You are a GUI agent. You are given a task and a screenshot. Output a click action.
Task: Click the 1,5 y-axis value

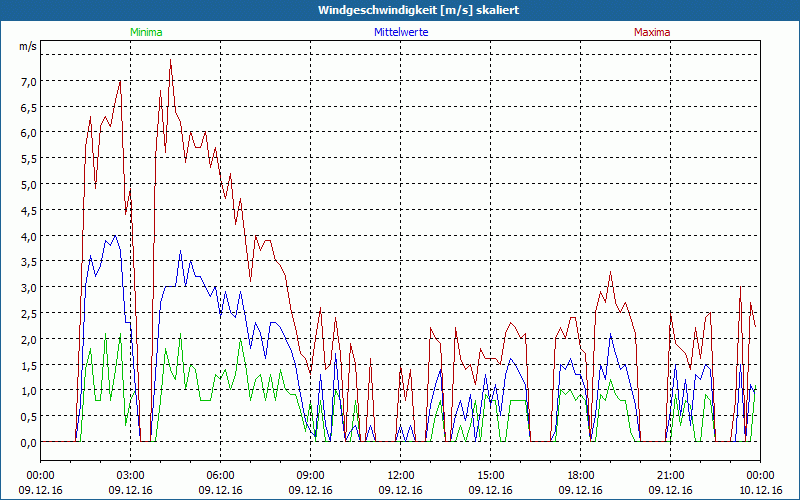click(x=28, y=365)
